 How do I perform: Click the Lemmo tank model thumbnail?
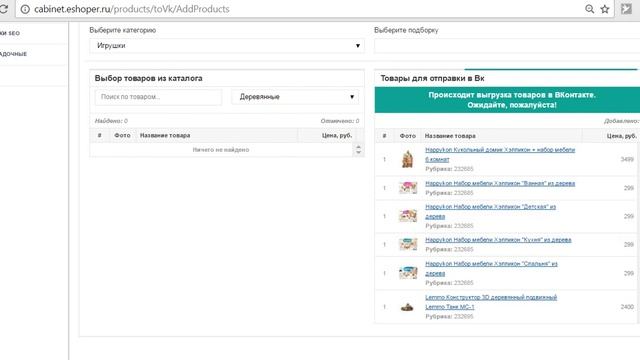click(x=407, y=307)
